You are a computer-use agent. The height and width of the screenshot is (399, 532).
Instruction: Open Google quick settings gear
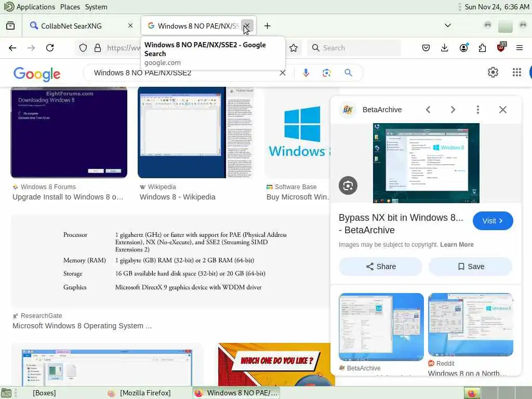coord(493,72)
